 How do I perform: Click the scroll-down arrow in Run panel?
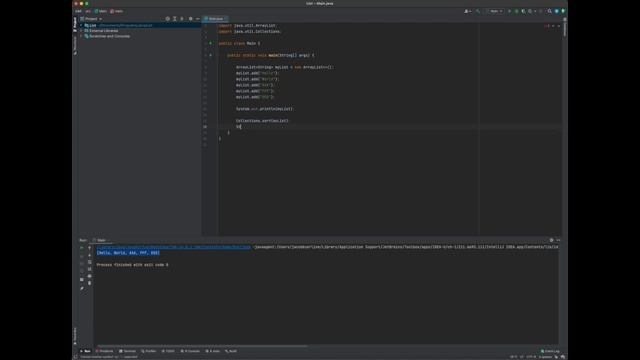point(90,256)
